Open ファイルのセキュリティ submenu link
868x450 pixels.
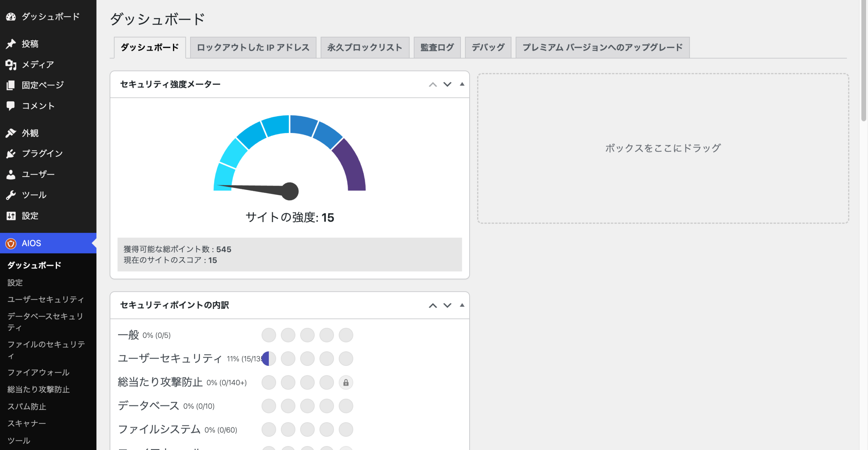[46, 350]
